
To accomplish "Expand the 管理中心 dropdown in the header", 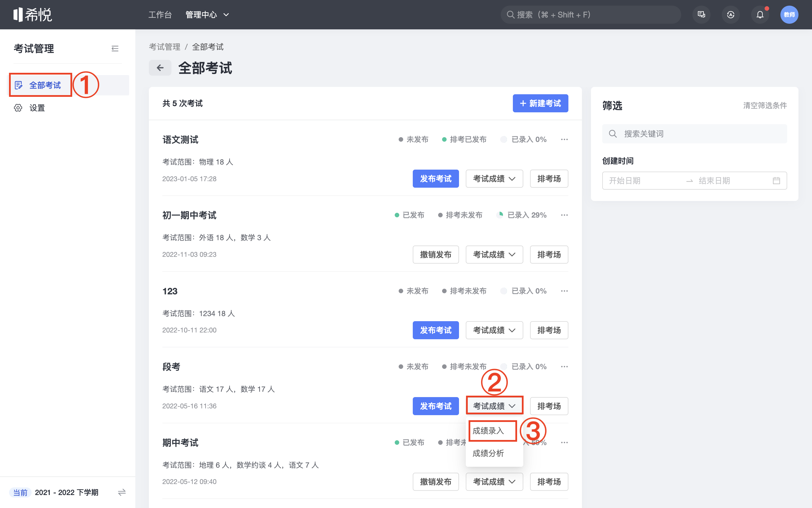I will (207, 14).
